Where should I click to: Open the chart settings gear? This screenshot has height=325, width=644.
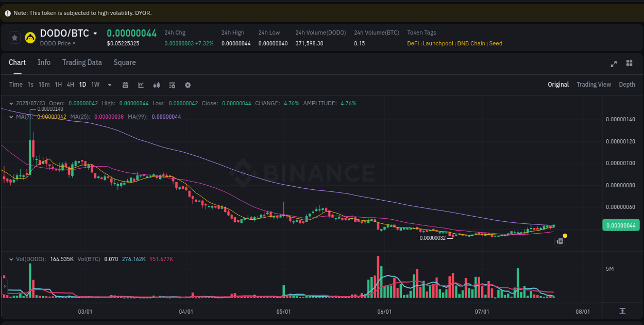pos(188,85)
